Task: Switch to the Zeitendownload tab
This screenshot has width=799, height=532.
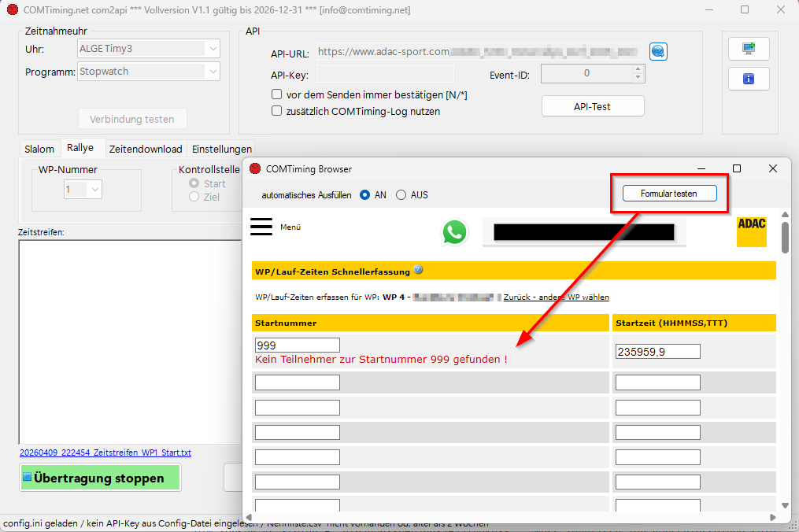Action: (146, 149)
